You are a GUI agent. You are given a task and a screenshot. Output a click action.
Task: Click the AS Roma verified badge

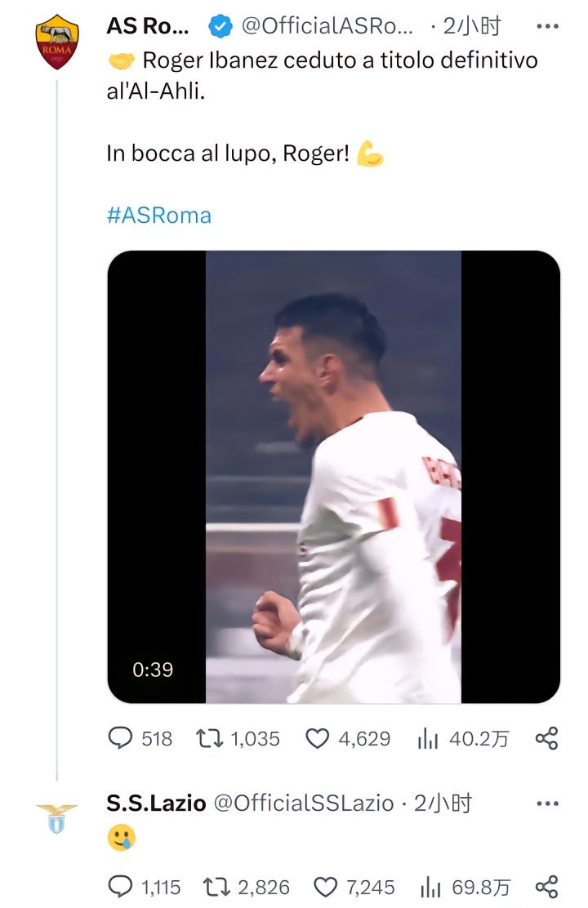(220, 27)
